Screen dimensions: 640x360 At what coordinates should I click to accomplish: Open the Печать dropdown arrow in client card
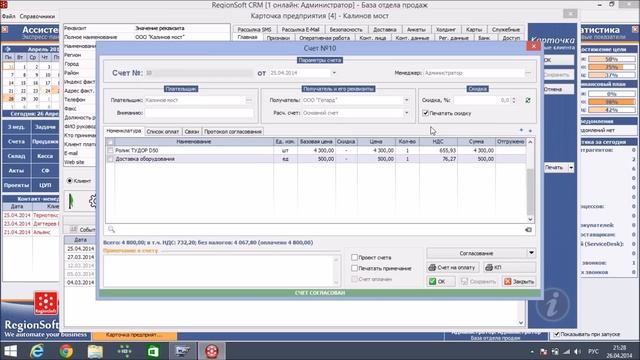(571, 167)
